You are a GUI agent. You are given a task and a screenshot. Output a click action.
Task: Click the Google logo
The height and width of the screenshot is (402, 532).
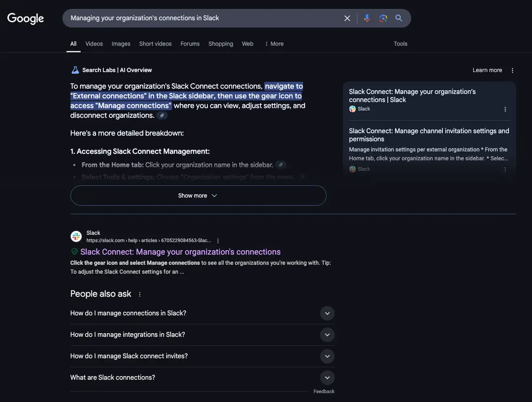pos(25,18)
